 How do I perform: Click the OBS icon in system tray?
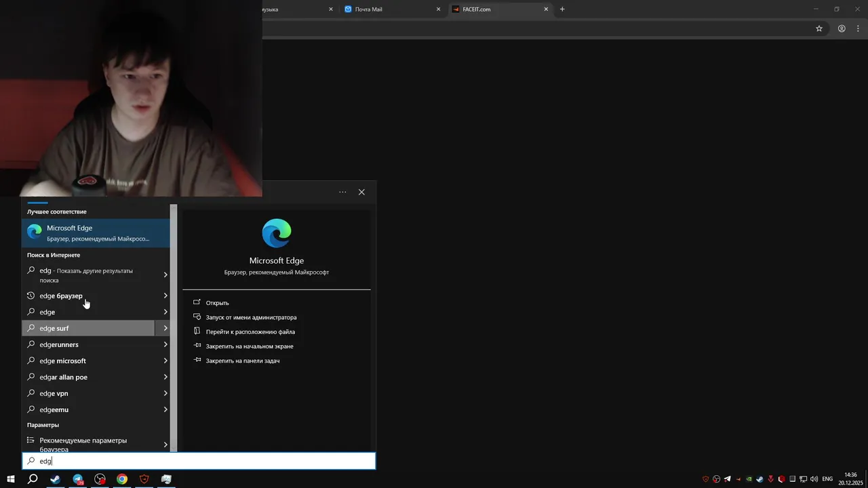pyautogui.click(x=716, y=479)
